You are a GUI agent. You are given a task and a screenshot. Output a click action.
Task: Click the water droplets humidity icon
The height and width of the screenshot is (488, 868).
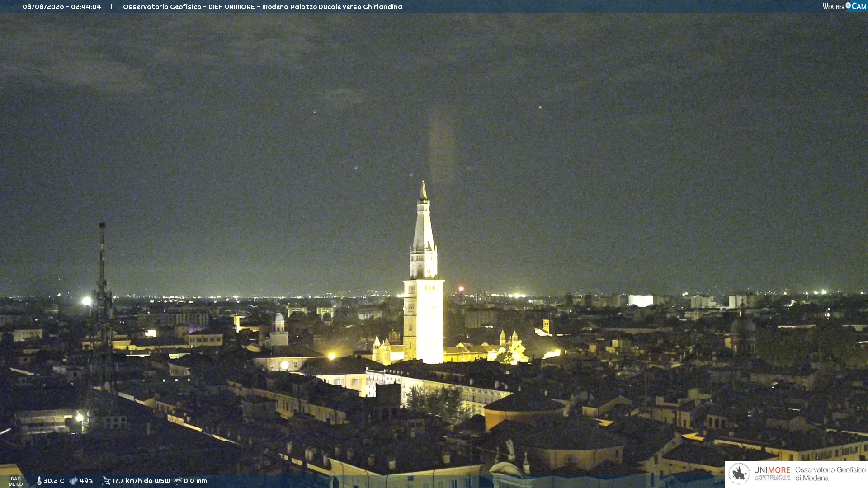click(x=73, y=481)
